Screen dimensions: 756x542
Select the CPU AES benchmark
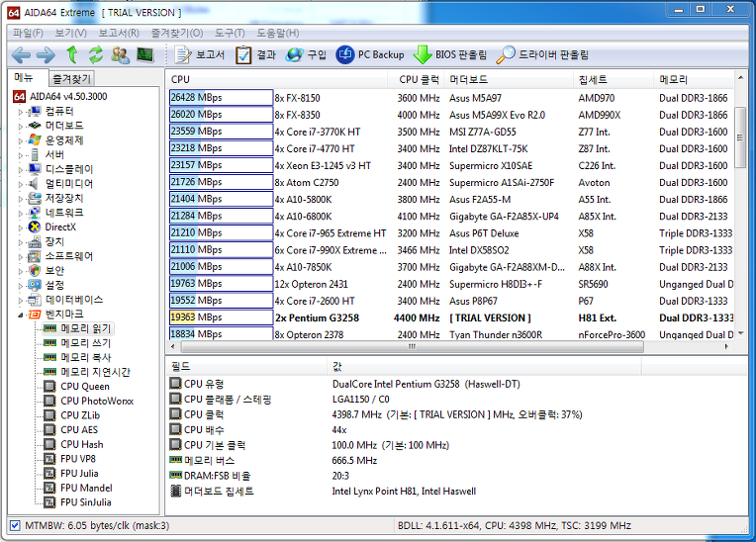(79, 430)
